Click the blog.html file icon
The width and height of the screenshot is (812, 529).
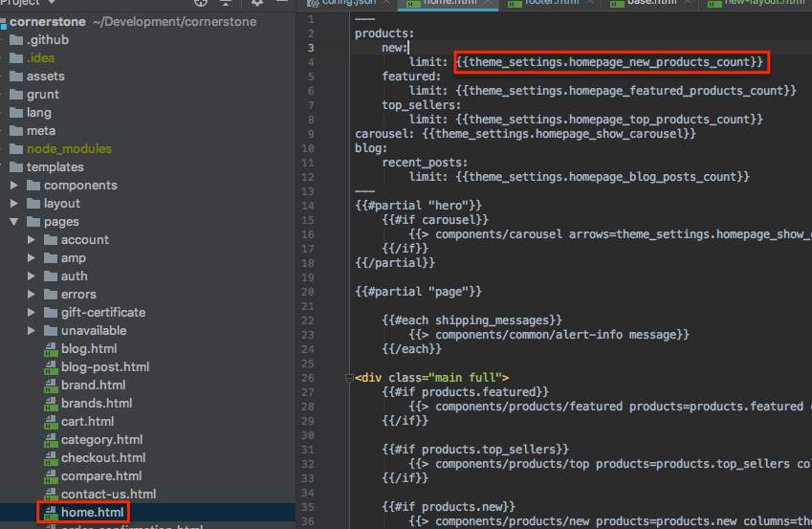[x=50, y=349]
